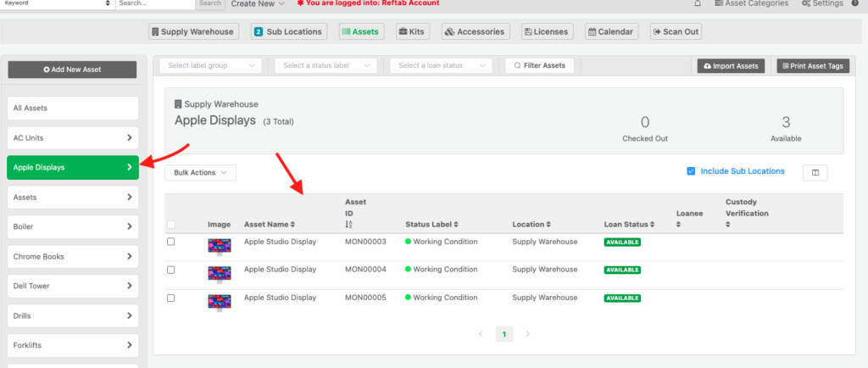Click AVAILABLE badge for MON00003
Viewport: 868px width, 368px height.
click(622, 243)
